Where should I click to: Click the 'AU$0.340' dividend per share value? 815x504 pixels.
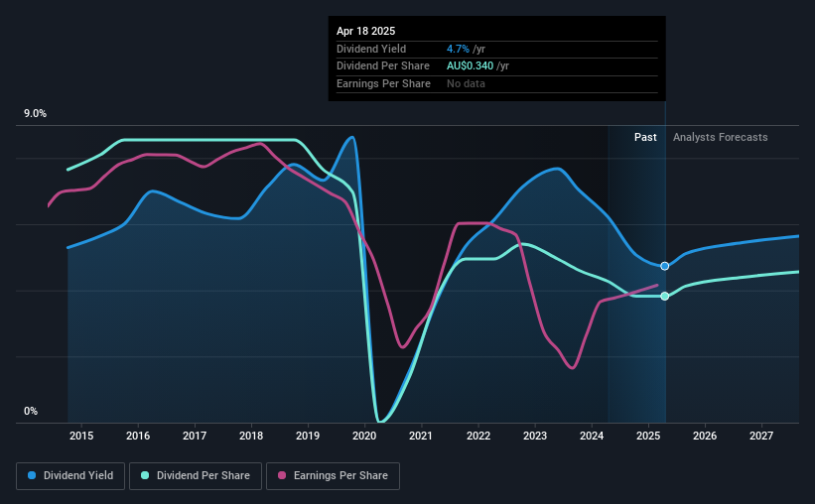[470, 66]
